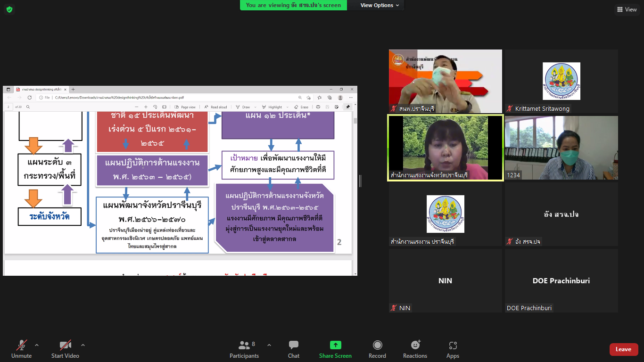The image size is (644, 362).
Task: Click the green encryption shield icon
Action: [9, 9]
